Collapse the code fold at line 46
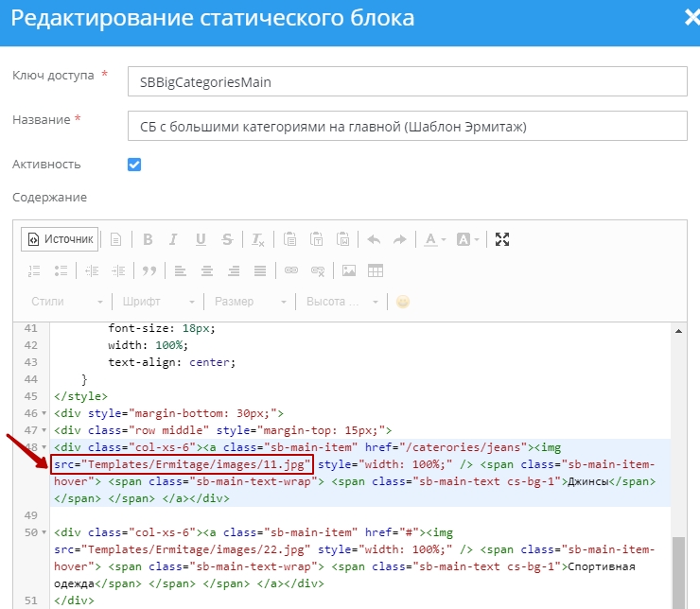 tap(44, 413)
